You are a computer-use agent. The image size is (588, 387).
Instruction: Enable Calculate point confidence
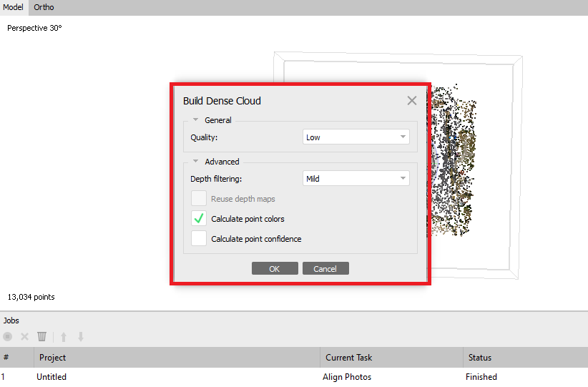(x=199, y=239)
